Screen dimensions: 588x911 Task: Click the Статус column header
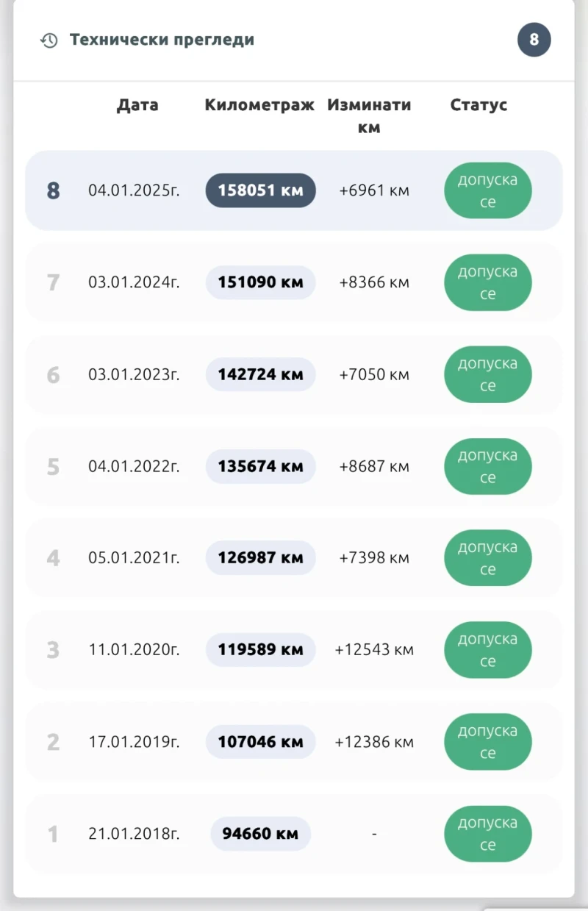[478, 105]
